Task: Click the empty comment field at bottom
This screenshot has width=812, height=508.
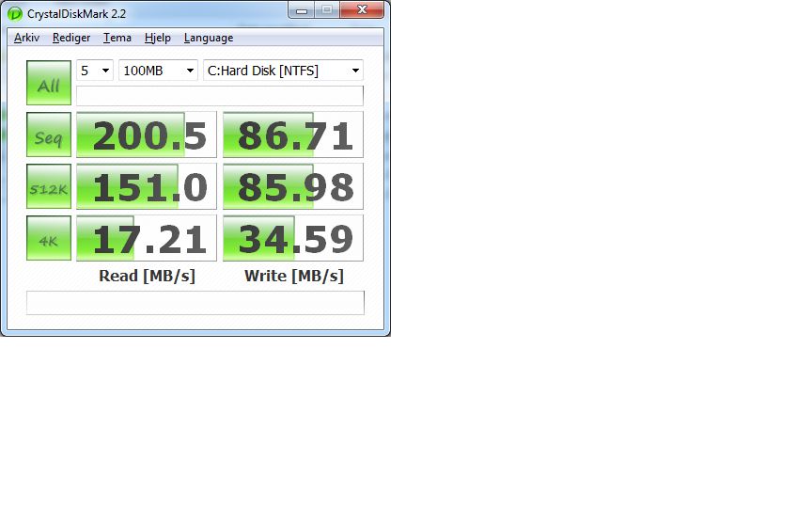Action: click(x=195, y=303)
